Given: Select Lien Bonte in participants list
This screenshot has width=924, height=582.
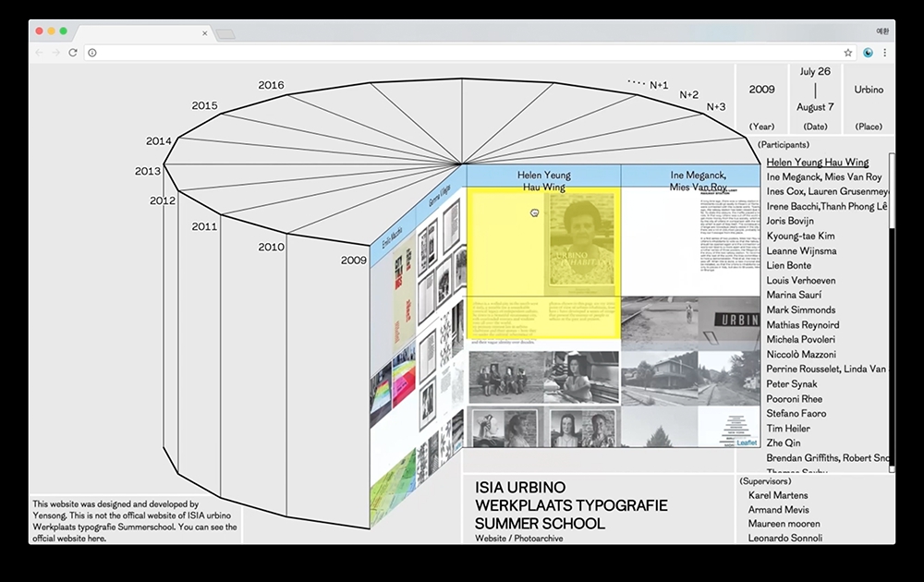Looking at the screenshot, I should [x=788, y=266].
